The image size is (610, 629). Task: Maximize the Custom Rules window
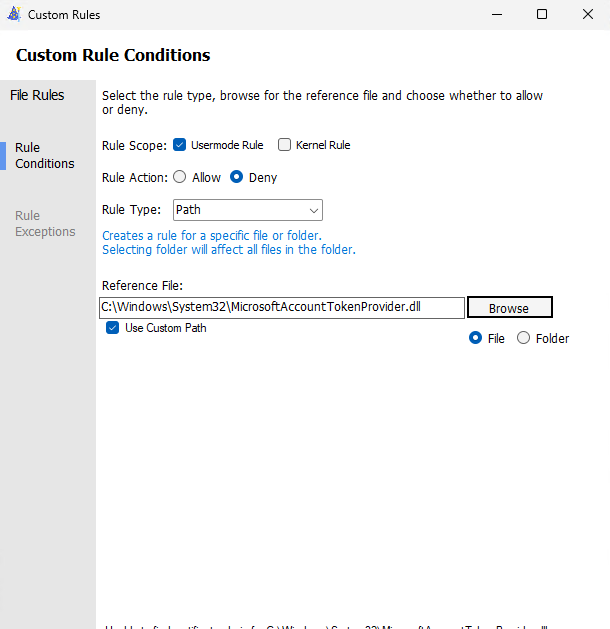(x=542, y=14)
